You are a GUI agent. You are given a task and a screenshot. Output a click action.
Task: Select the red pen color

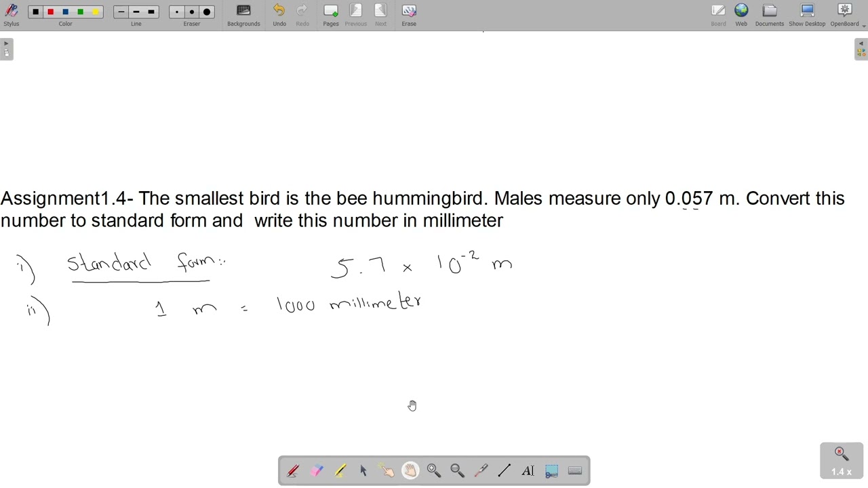click(50, 12)
